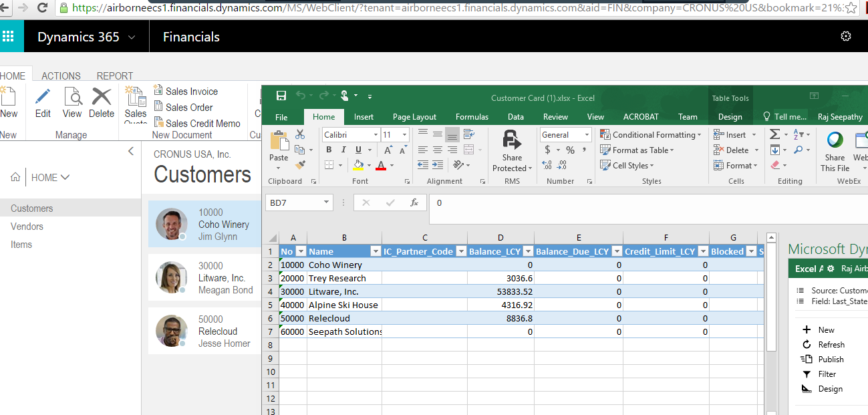Open the Credit_Limit_LCY filter dropdown
The width and height of the screenshot is (868, 415).
point(704,252)
